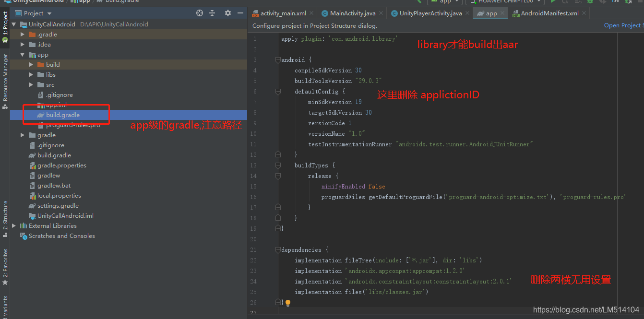Open the Debug app bug icon
The image size is (644, 319).
click(x=591, y=2)
